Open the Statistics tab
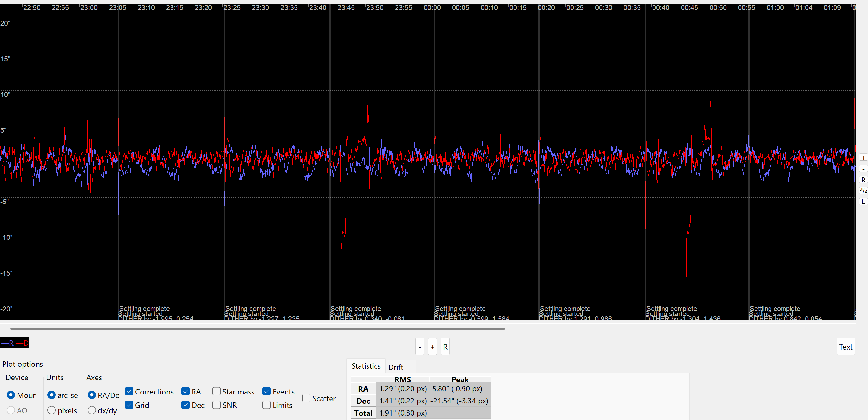Image resolution: width=868 pixels, height=420 pixels. coord(366,366)
